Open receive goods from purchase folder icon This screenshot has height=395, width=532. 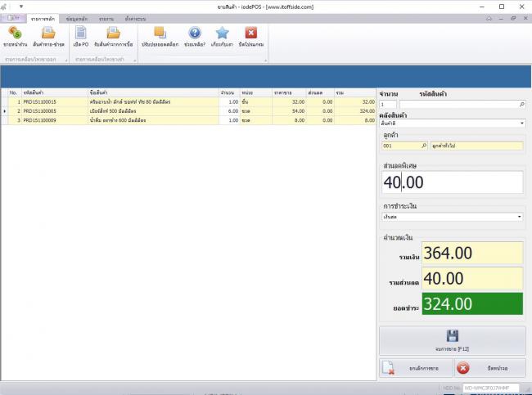113,33
